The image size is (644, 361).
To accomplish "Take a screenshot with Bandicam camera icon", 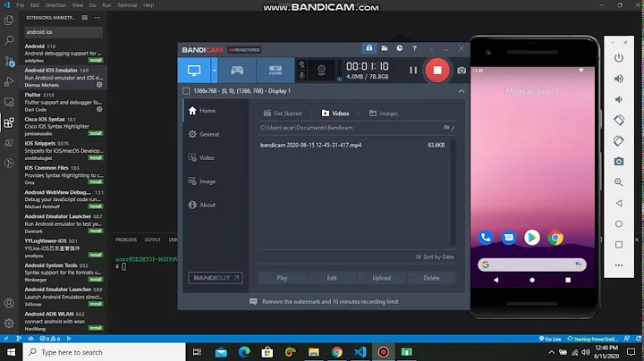I will (462, 71).
